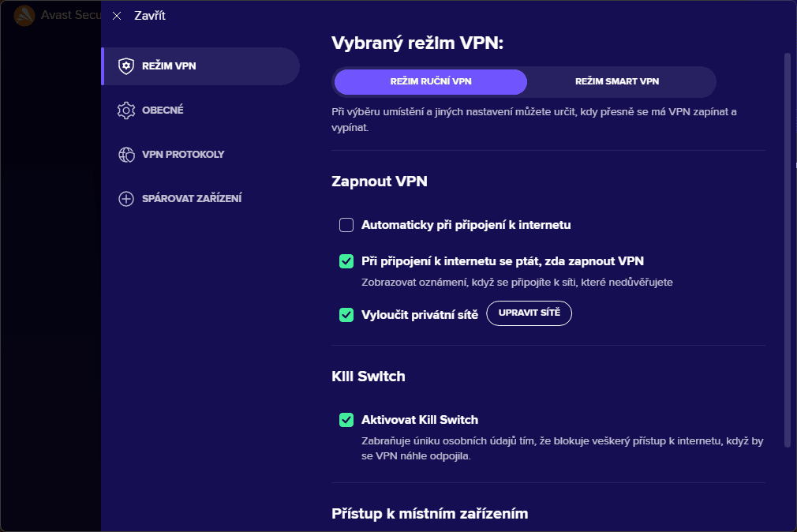Open the Obecné settings section
The width and height of the screenshot is (797, 532).
pos(163,111)
